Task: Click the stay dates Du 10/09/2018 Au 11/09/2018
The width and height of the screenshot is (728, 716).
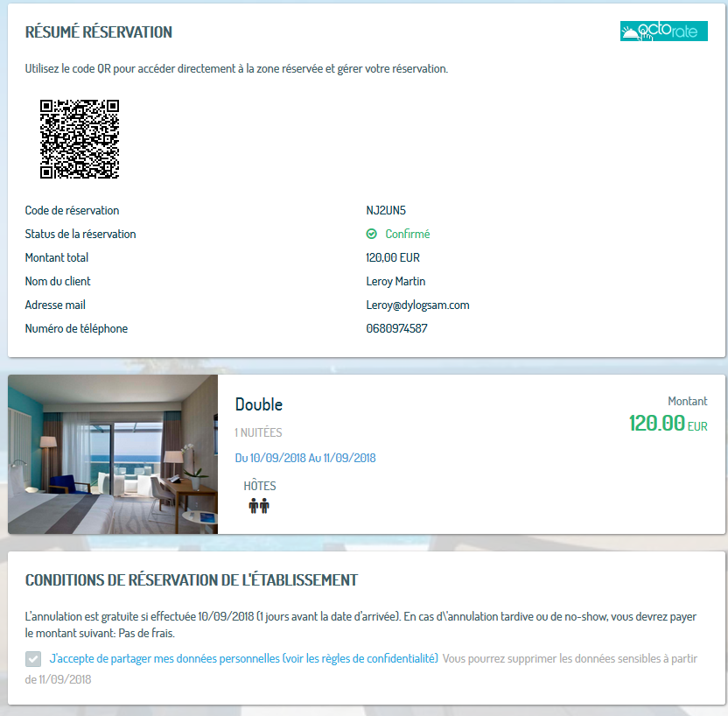Action: pyautogui.click(x=305, y=458)
